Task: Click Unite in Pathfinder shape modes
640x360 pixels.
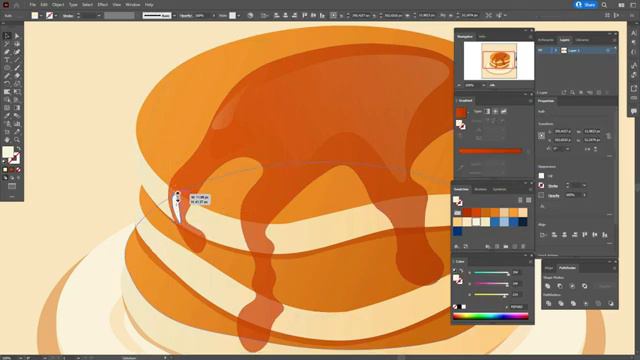Action: (x=548, y=286)
